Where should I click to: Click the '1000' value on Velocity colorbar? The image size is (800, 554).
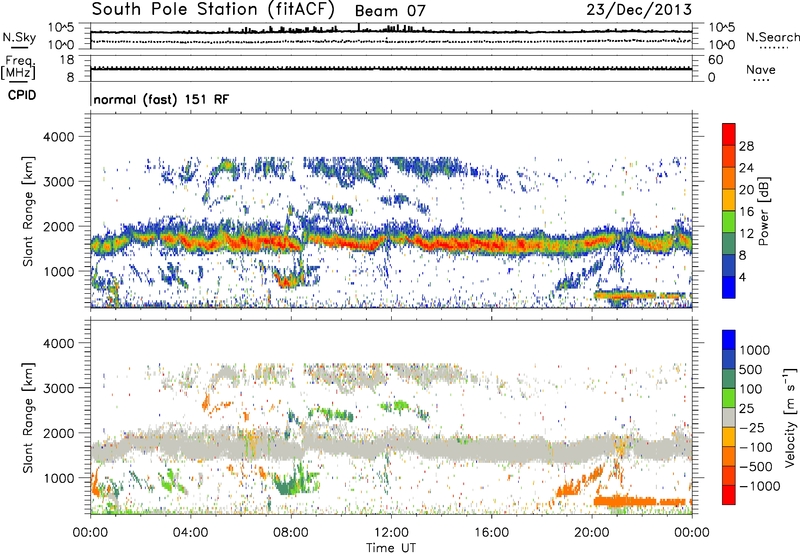[755, 350]
